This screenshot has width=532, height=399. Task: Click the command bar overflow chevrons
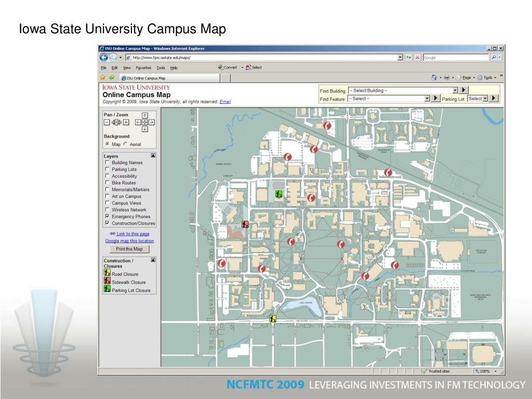point(501,76)
